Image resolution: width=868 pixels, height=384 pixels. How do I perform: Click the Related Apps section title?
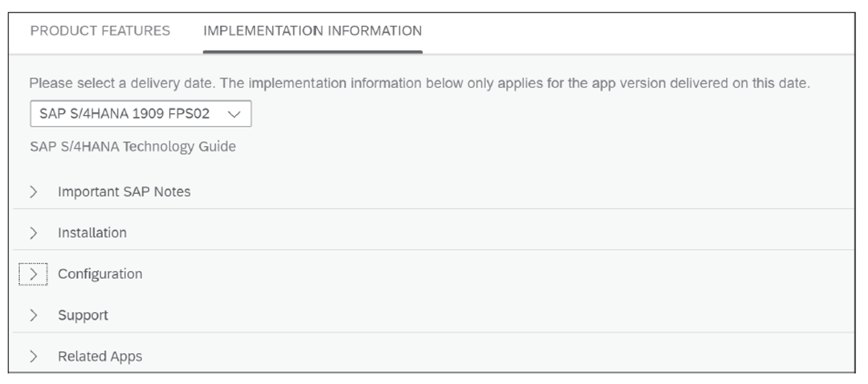[100, 356]
